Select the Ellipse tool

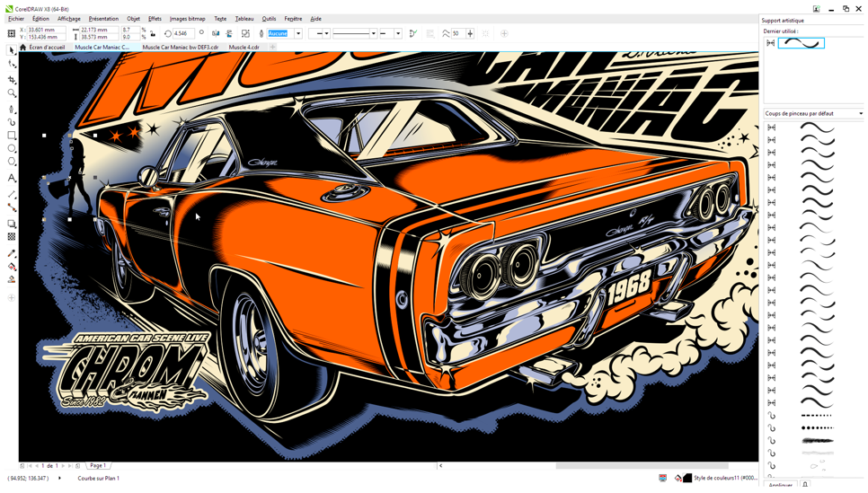click(x=12, y=149)
